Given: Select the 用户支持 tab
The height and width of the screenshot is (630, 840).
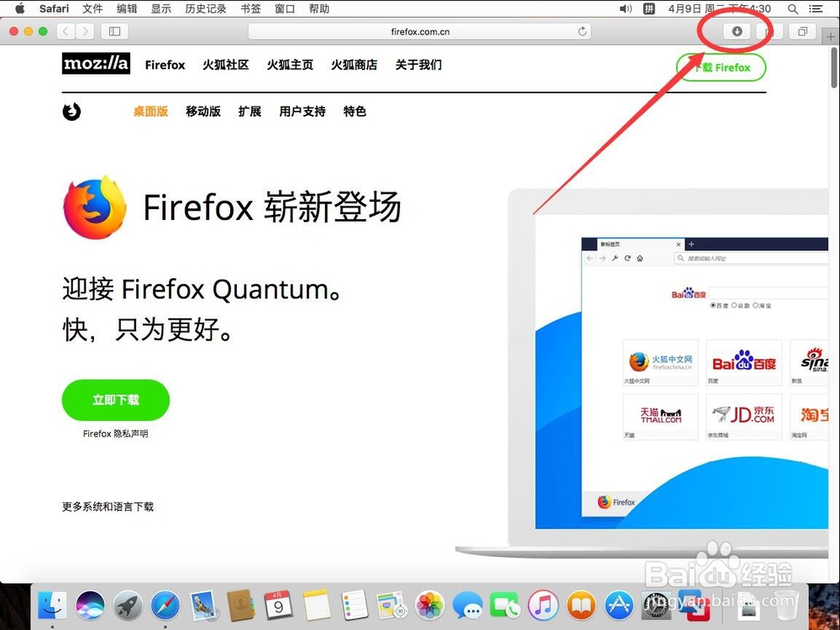Looking at the screenshot, I should (302, 112).
